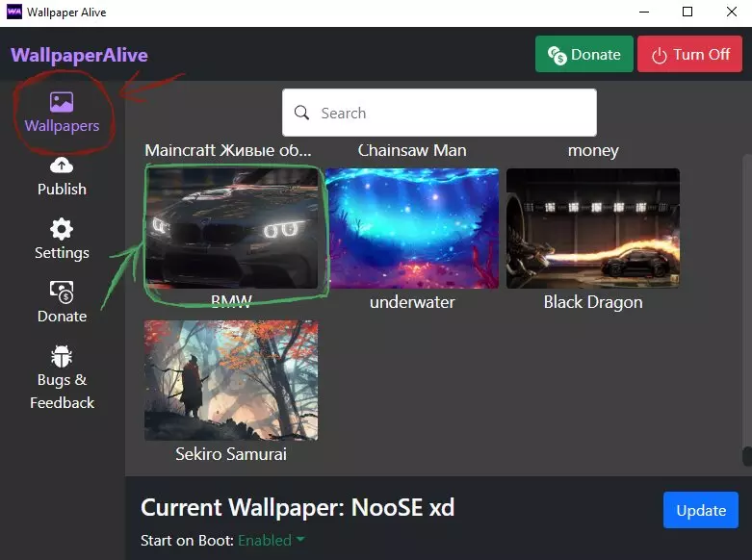Open the Settings sidebar label
Viewport: 752px width, 560px height.
tap(62, 253)
